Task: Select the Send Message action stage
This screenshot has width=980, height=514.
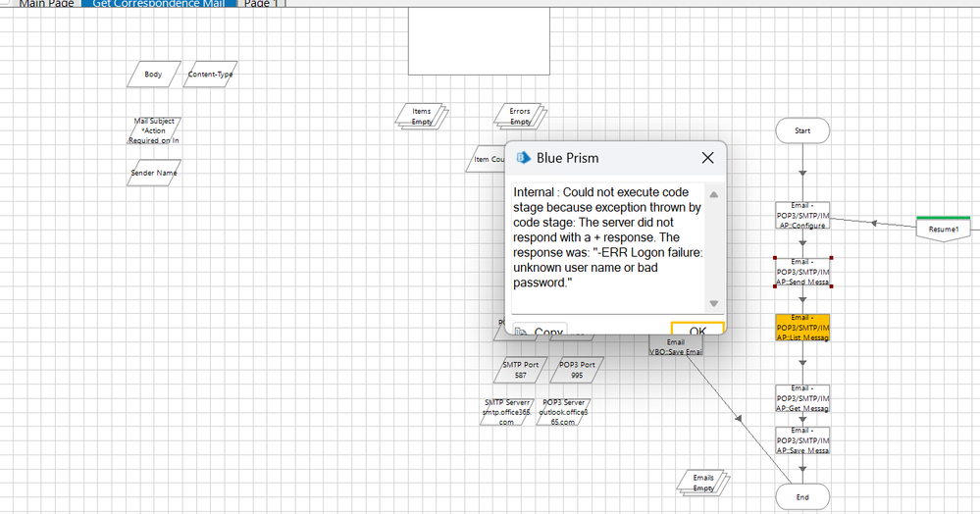Action: pos(802,272)
